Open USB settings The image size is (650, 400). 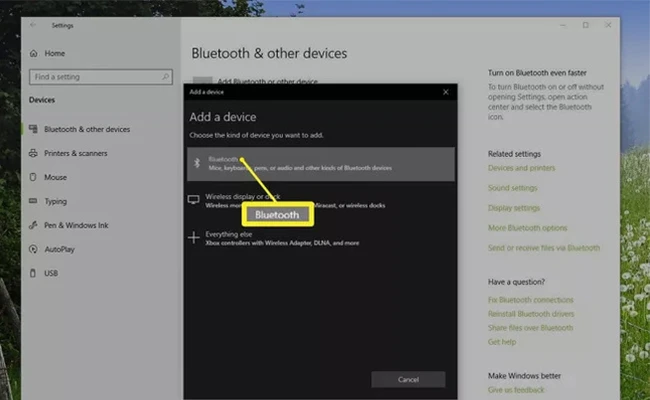[51, 274]
